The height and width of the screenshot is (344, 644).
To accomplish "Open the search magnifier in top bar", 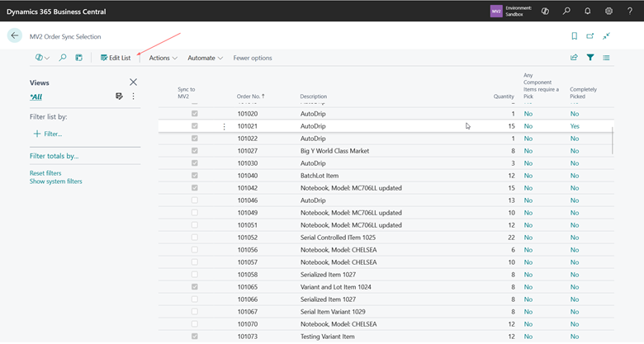I will tap(566, 12).
